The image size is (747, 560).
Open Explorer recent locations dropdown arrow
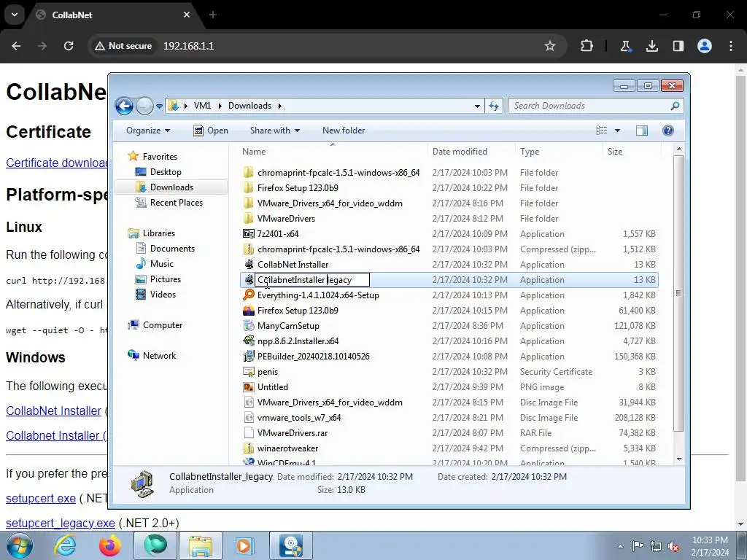[159, 106]
